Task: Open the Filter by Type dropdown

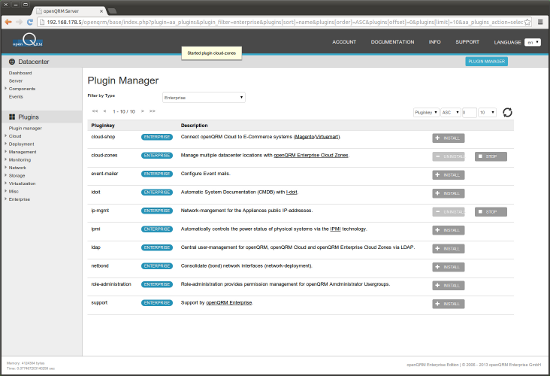Action: click(204, 98)
